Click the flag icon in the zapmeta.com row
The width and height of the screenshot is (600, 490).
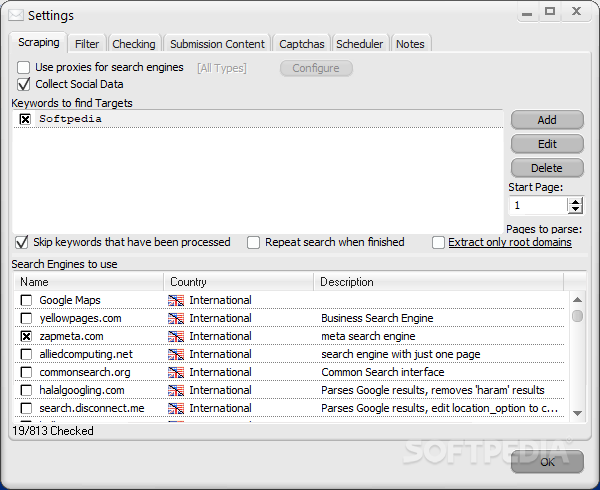(x=176, y=337)
